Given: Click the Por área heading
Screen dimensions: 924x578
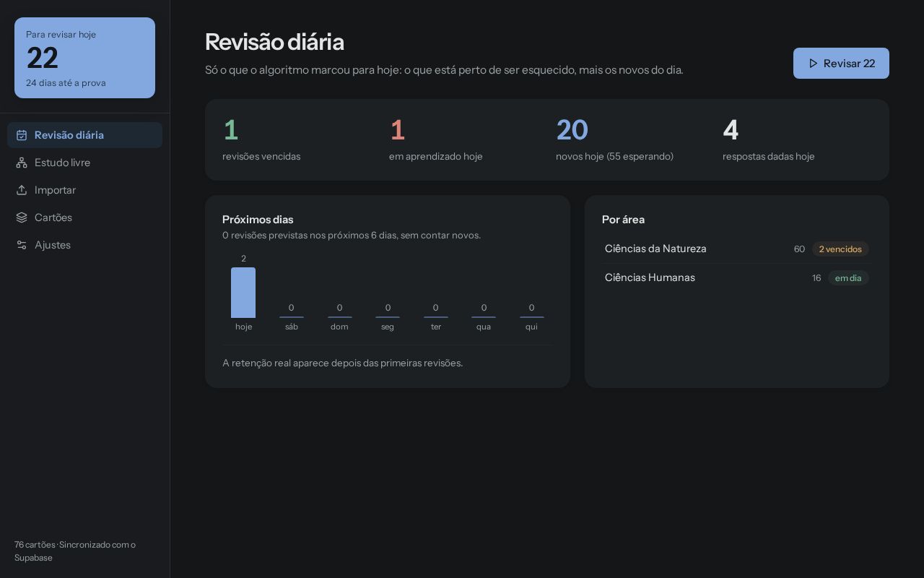Looking at the screenshot, I should click(x=624, y=220).
